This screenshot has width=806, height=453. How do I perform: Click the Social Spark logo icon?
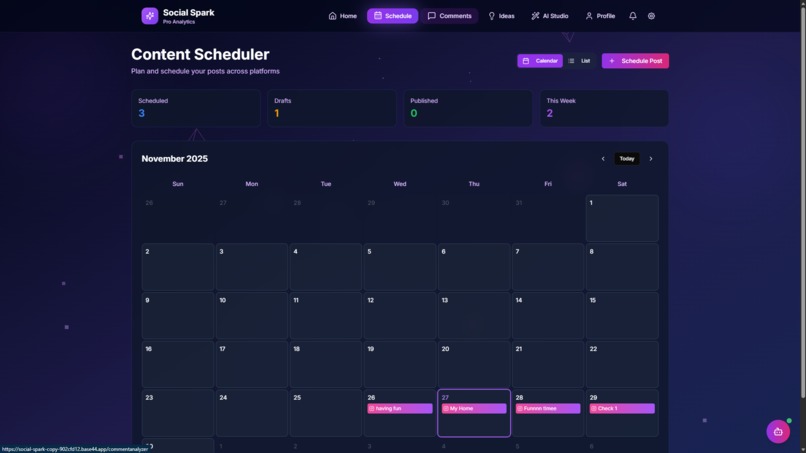[x=150, y=16]
